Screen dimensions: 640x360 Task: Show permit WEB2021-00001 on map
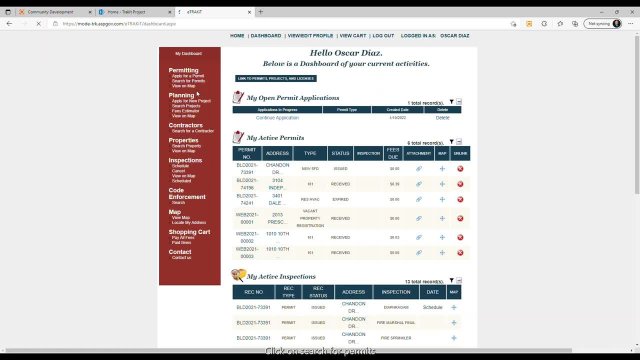pyautogui.click(x=442, y=218)
